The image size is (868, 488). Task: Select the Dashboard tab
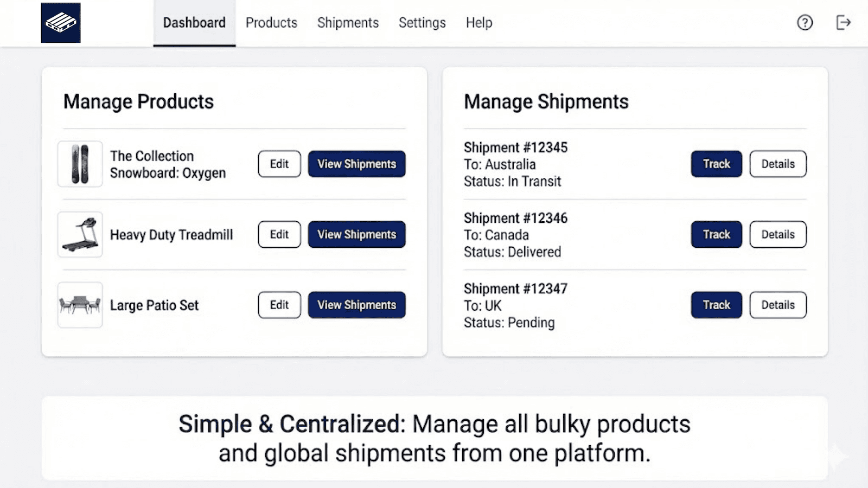tap(194, 23)
